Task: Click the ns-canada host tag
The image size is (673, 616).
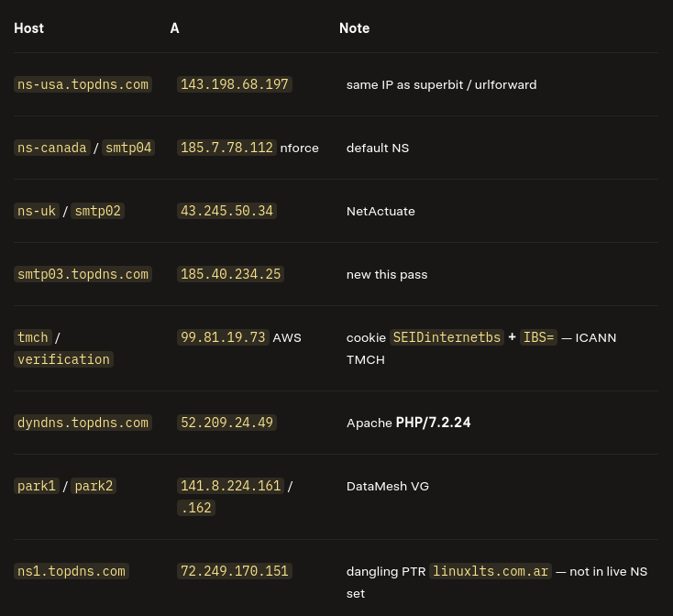Action: (52, 148)
